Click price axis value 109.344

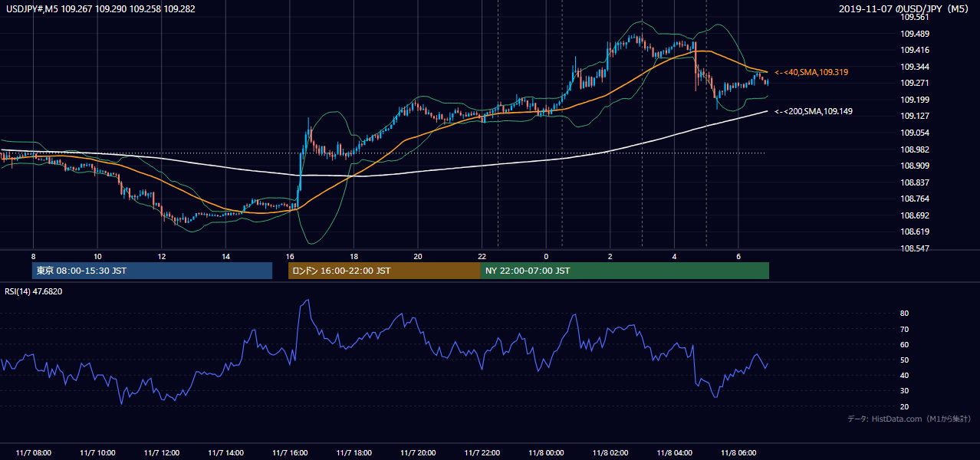click(914, 67)
